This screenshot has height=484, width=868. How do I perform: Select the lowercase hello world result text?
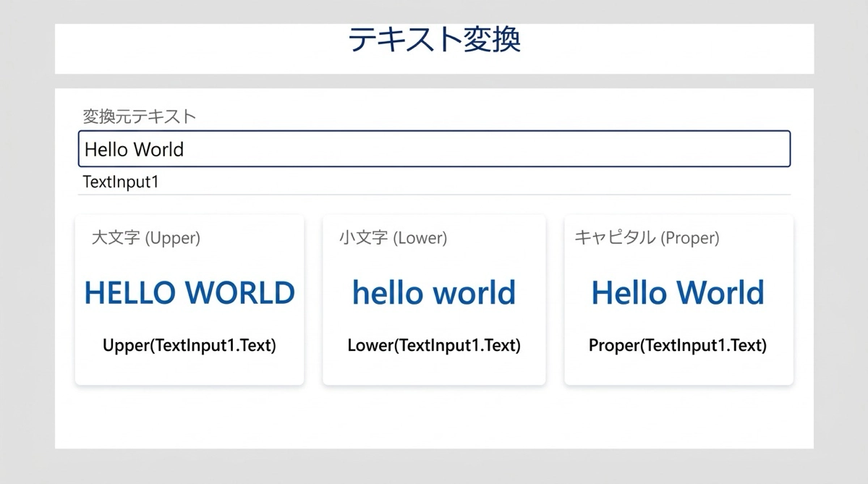pyautogui.click(x=434, y=293)
